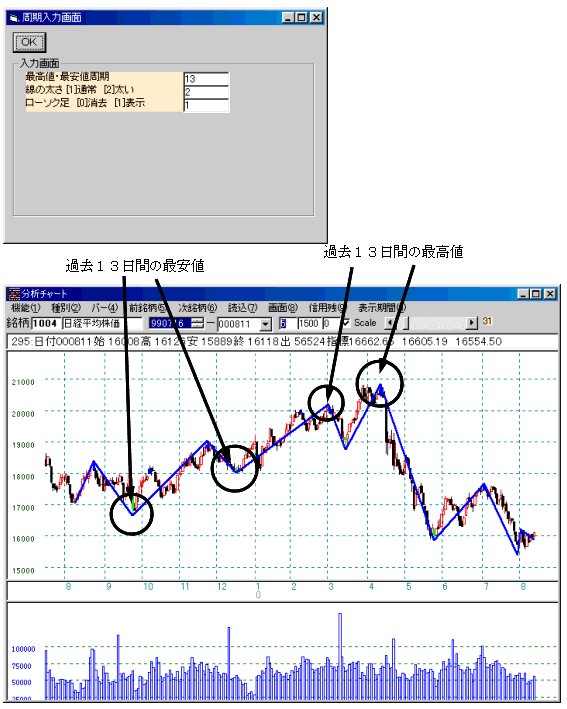
Task: Click the stock code field showing 1004
Action: 45,323
